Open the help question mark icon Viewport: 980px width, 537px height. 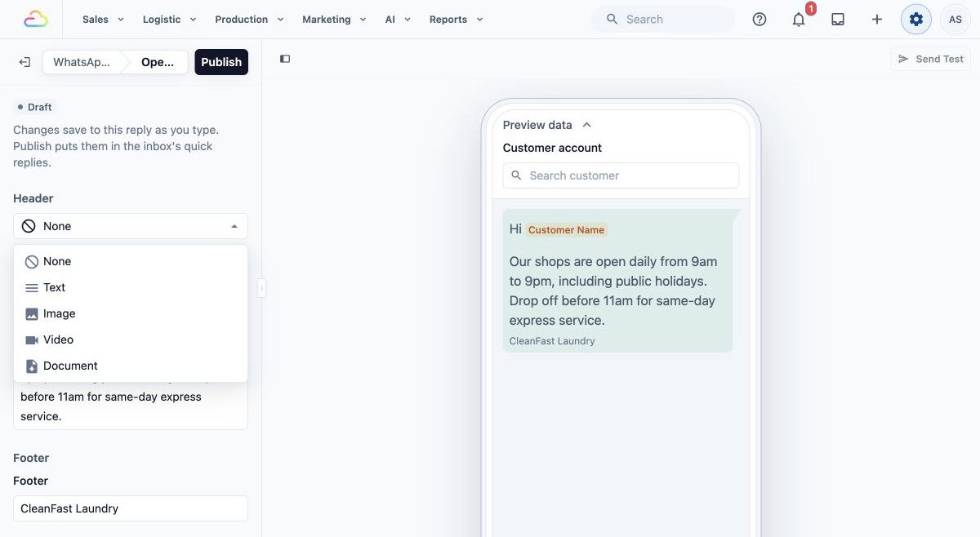coord(759,19)
